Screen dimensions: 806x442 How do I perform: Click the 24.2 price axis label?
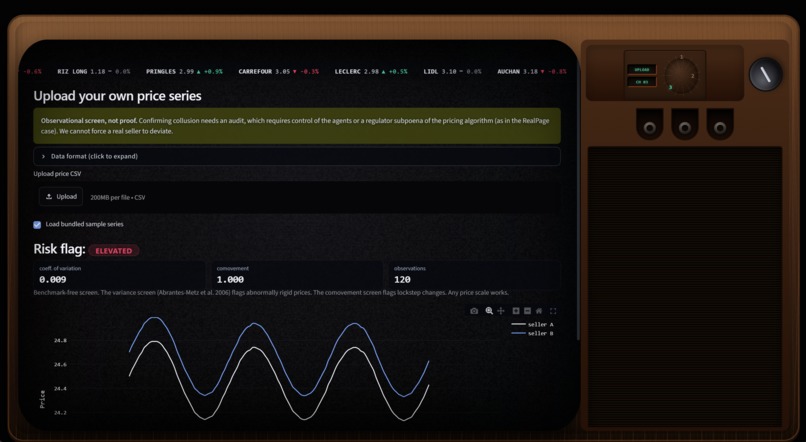click(60, 413)
